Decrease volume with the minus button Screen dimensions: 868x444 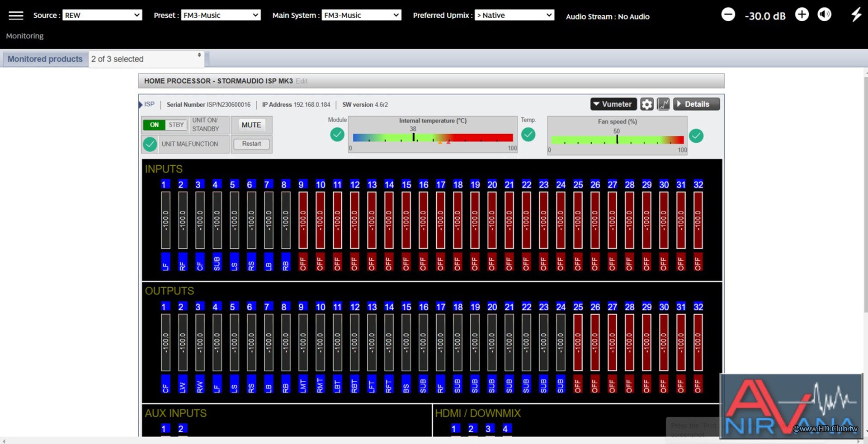click(728, 15)
